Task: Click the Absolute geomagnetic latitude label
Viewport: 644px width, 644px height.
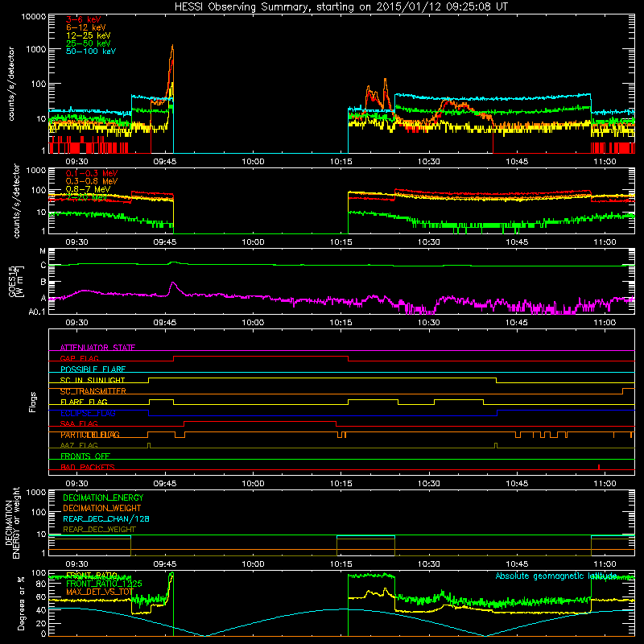Action: pos(556,576)
